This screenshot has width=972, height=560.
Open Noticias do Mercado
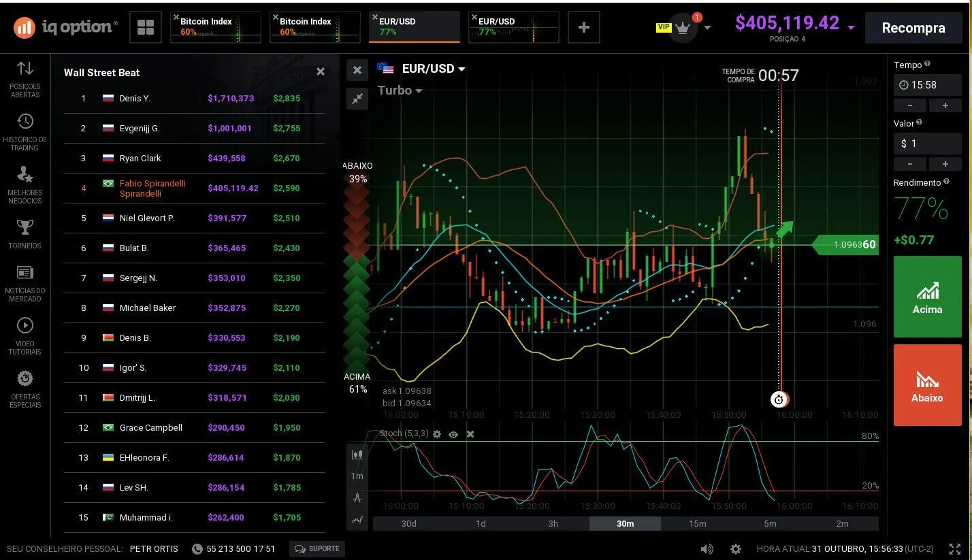coord(25,283)
